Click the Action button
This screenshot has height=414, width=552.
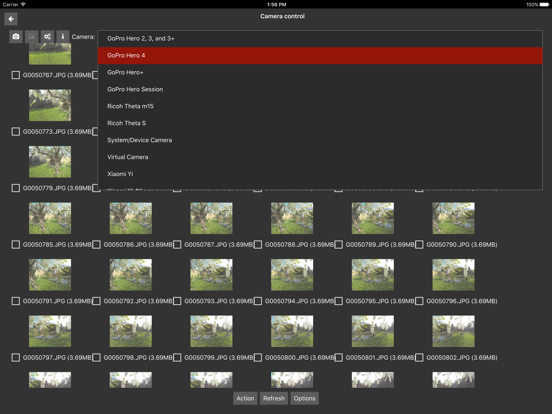pos(245,399)
